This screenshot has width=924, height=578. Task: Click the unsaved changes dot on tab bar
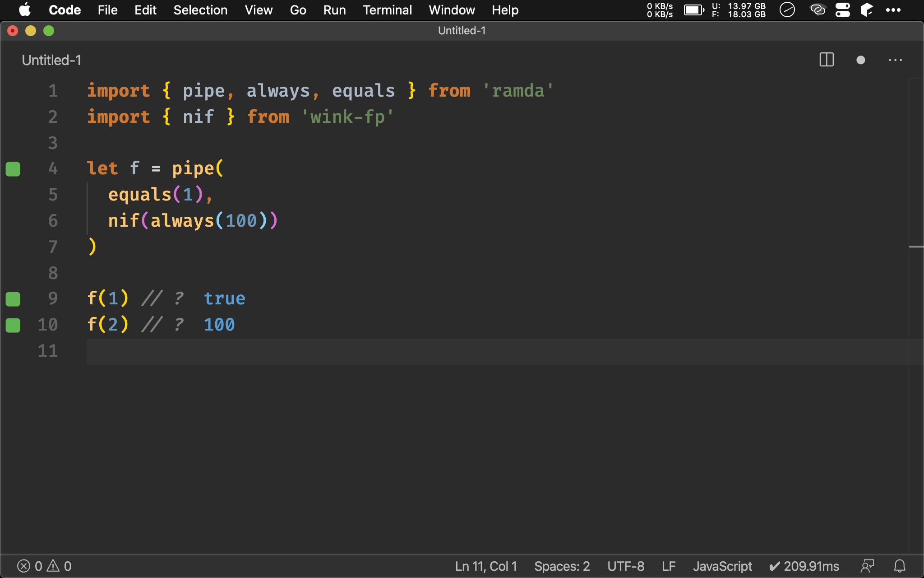click(860, 60)
